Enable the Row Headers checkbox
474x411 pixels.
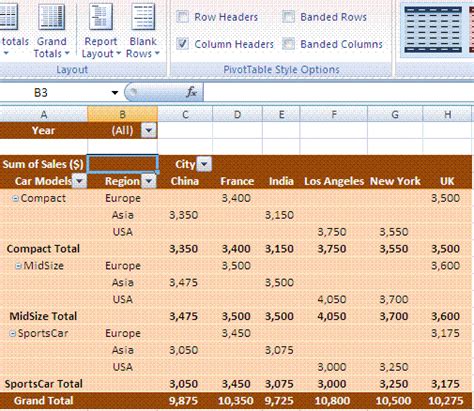[182, 17]
